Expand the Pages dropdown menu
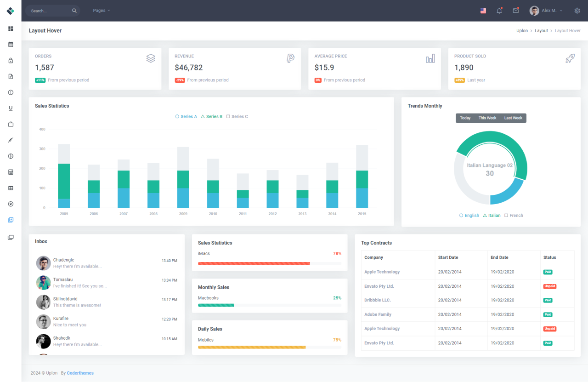The image size is (588, 382). 102,11
